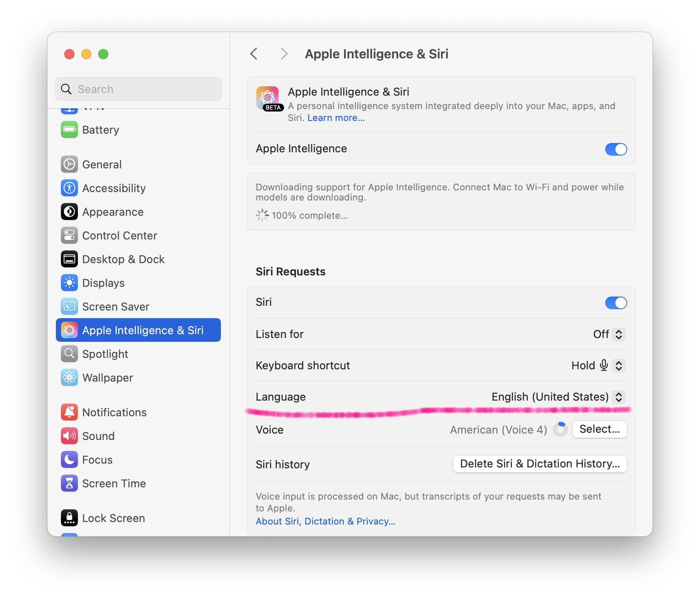Viewport: 700px width, 599px height.
Task: Click the Notifications bell icon
Action: (69, 412)
